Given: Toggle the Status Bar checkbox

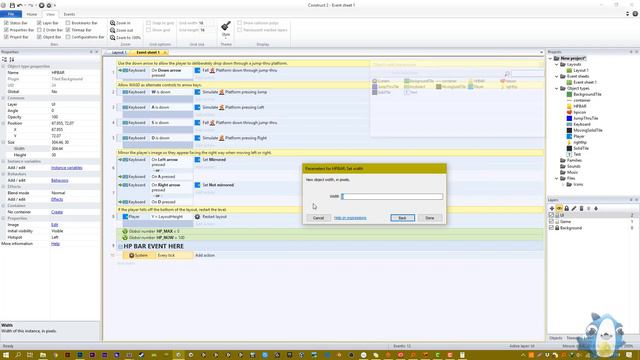Looking at the screenshot, I should (x=6, y=23).
